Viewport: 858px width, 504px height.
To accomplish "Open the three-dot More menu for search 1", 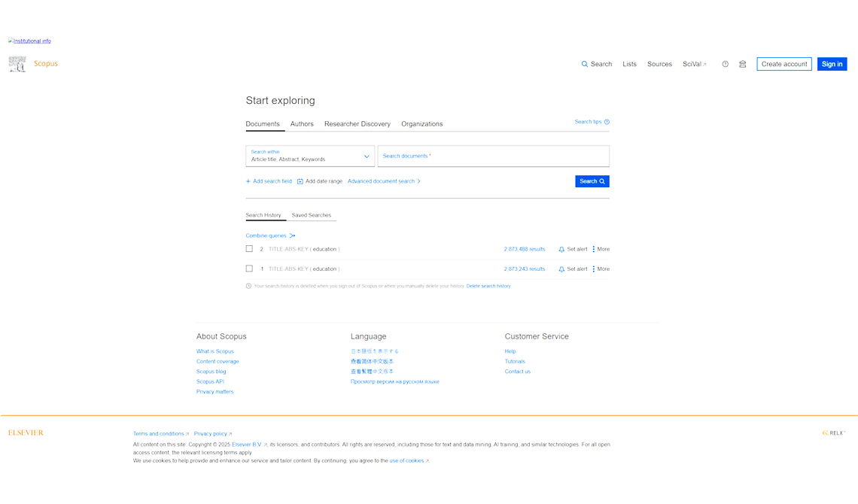I will [x=594, y=269].
